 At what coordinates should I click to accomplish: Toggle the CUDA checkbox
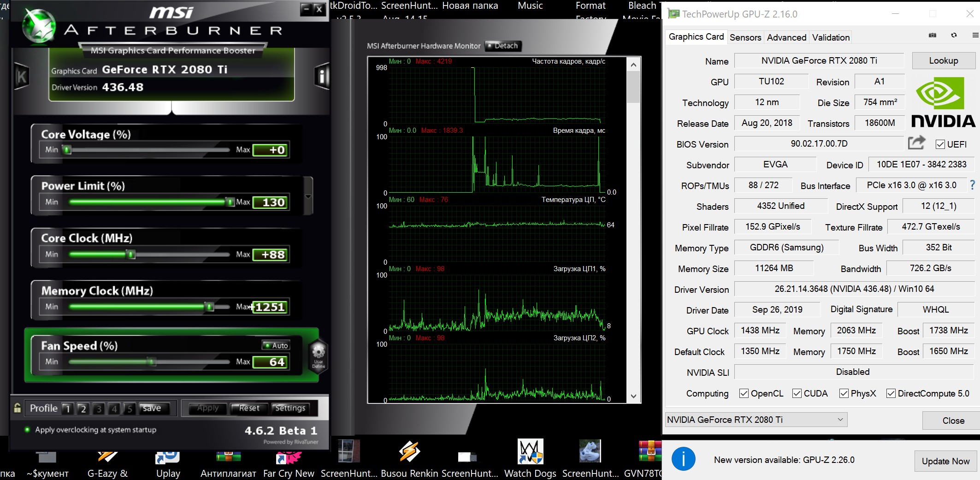click(797, 393)
